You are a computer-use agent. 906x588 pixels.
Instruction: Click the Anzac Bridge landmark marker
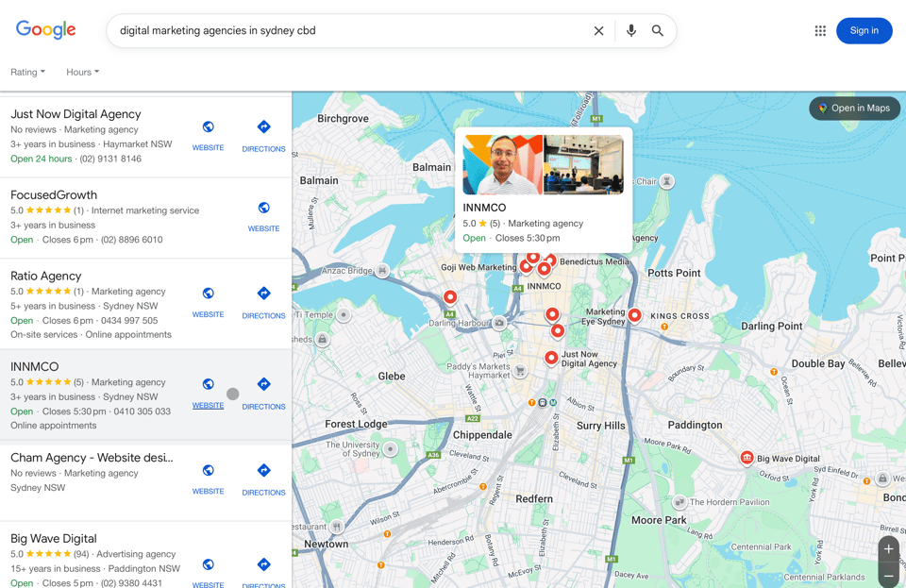click(x=382, y=270)
